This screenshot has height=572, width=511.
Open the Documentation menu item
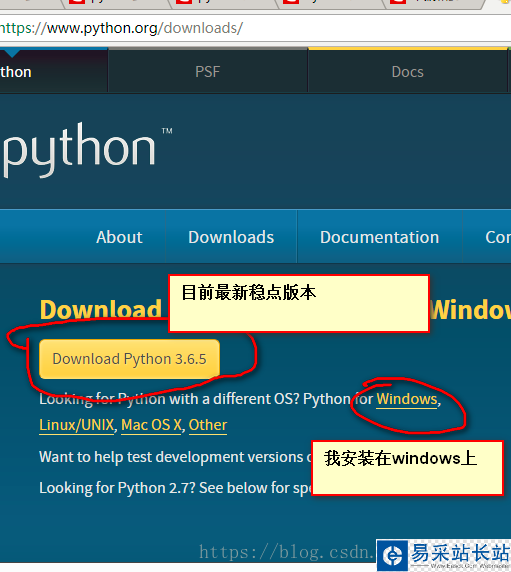click(x=380, y=237)
